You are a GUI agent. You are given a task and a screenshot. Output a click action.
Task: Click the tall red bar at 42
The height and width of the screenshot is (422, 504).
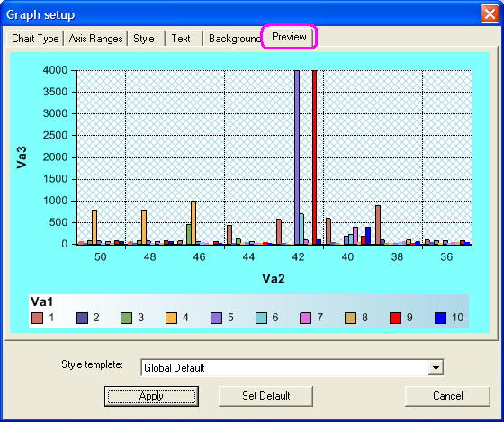point(315,157)
